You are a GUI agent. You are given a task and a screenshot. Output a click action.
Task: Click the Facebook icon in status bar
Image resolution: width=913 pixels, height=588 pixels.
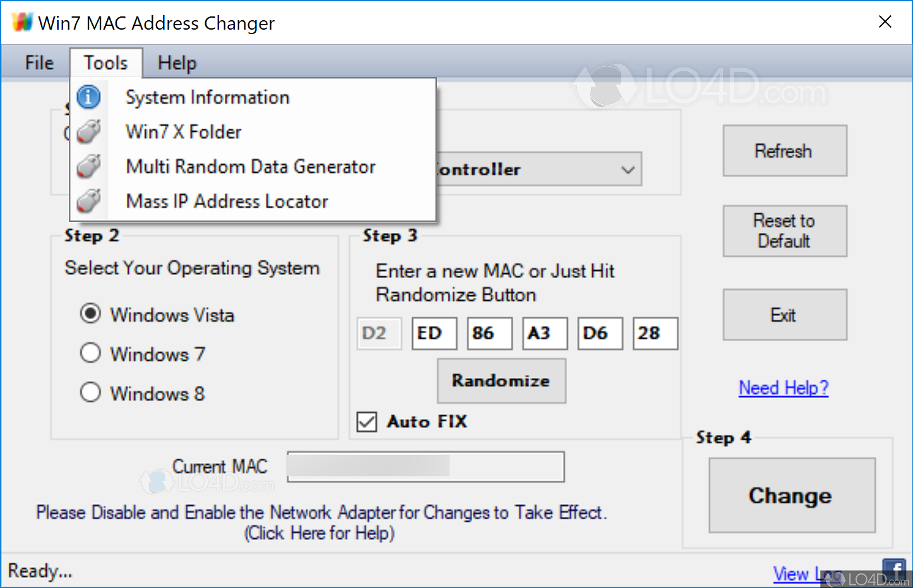click(894, 571)
